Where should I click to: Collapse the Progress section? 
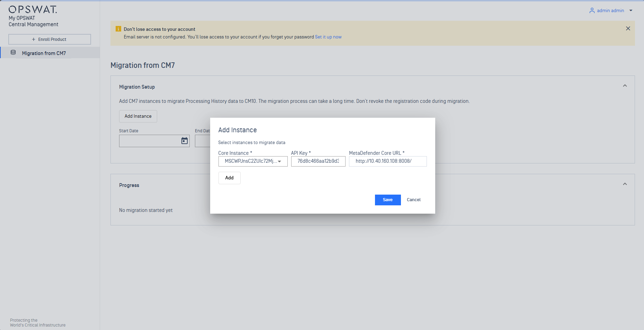625,184
